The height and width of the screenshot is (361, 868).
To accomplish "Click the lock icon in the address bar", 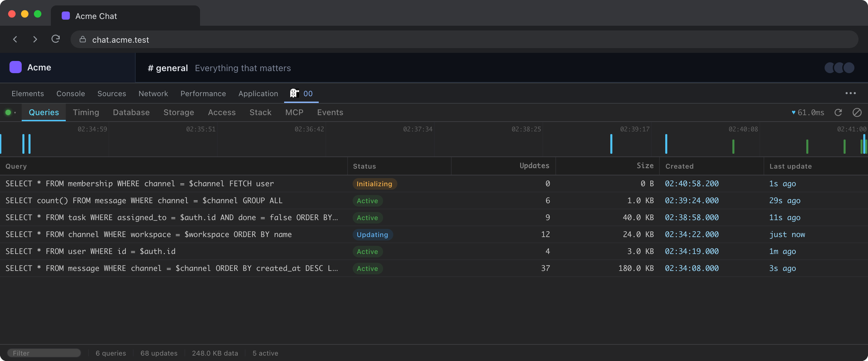I will pyautogui.click(x=82, y=40).
